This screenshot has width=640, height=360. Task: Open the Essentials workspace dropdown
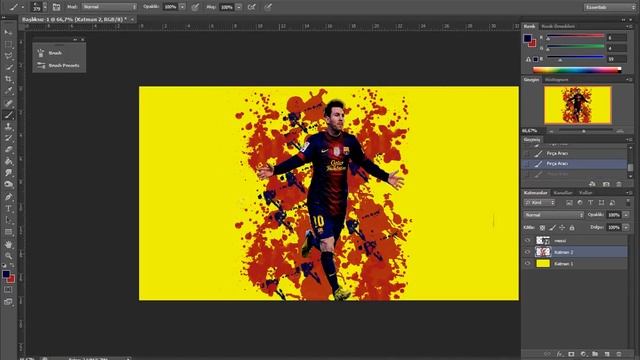[x=610, y=7]
